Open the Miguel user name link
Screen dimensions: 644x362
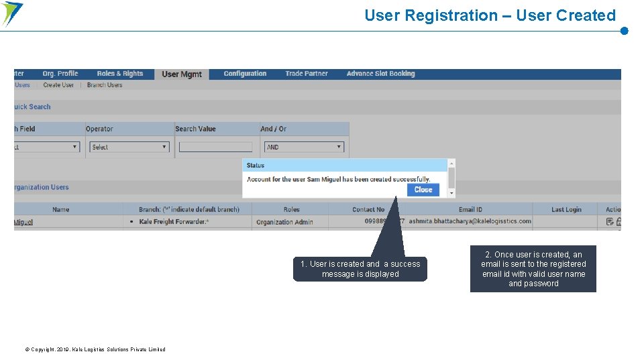(23, 222)
